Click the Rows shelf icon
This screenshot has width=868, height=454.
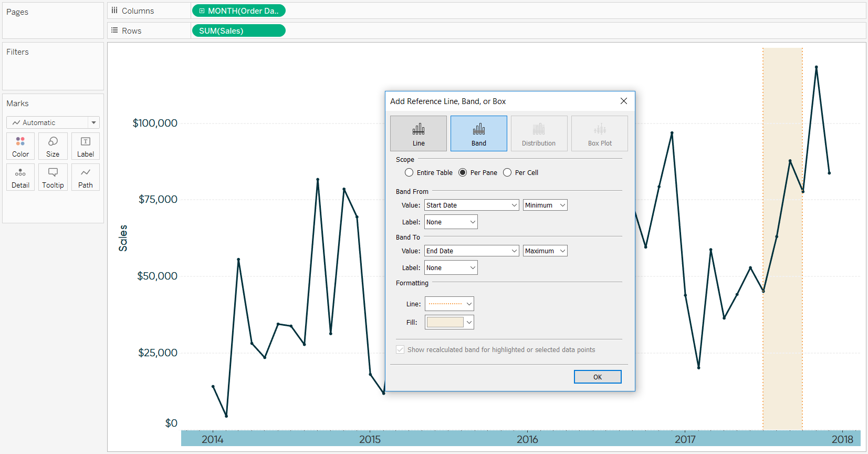tap(114, 30)
